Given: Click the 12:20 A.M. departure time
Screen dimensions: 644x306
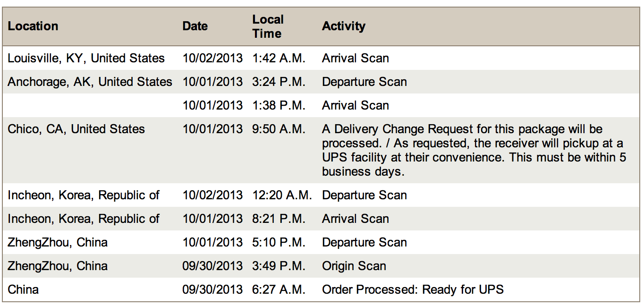Looking at the screenshot, I should point(282,195).
